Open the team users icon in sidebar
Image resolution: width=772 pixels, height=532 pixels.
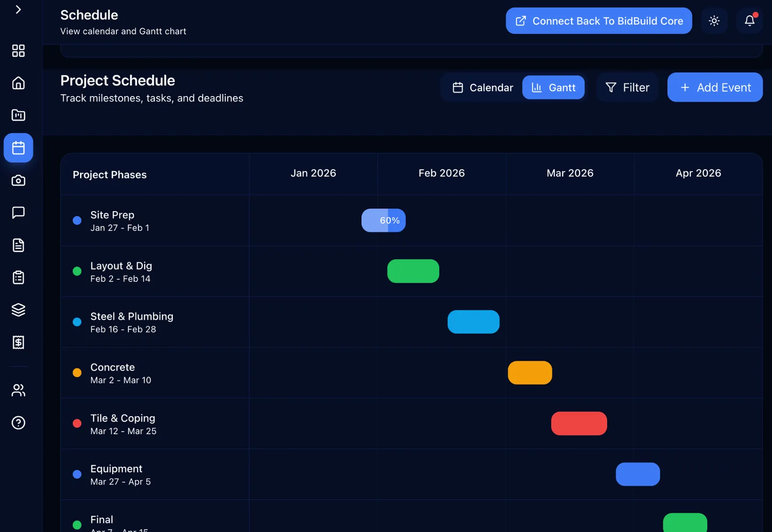18,390
